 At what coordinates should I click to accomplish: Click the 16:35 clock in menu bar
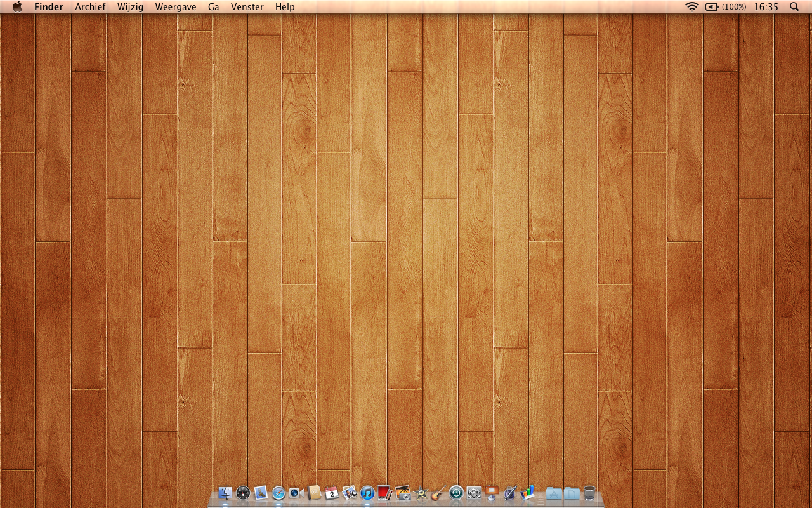coord(766,7)
